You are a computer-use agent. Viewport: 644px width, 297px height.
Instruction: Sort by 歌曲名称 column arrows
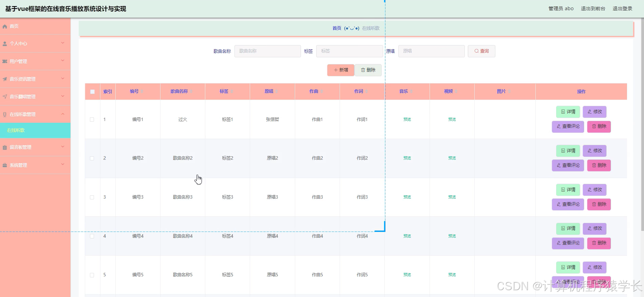click(x=191, y=92)
